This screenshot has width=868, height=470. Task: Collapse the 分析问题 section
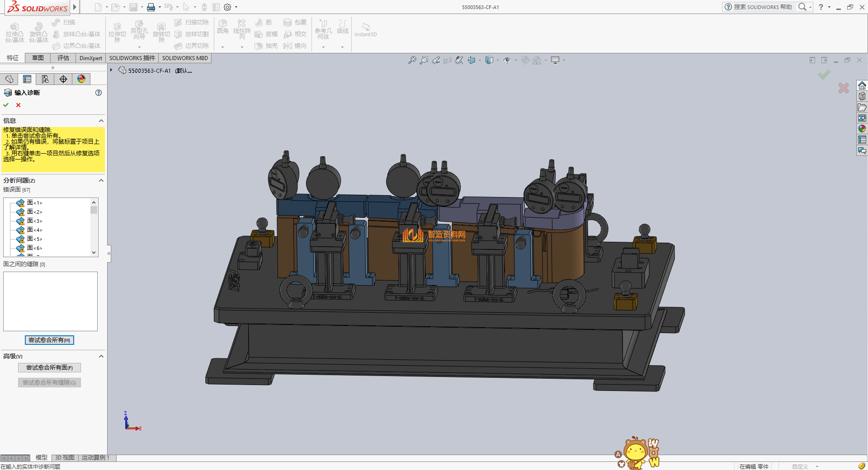(101, 180)
